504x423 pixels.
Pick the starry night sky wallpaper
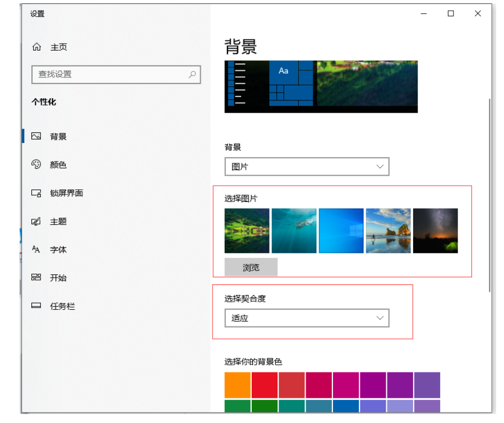tap(435, 231)
